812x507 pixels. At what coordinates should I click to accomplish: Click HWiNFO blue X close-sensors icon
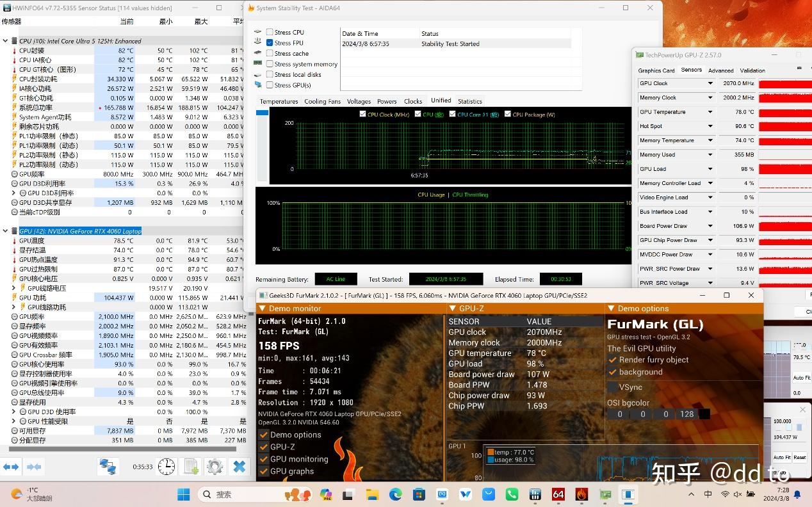[239, 467]
